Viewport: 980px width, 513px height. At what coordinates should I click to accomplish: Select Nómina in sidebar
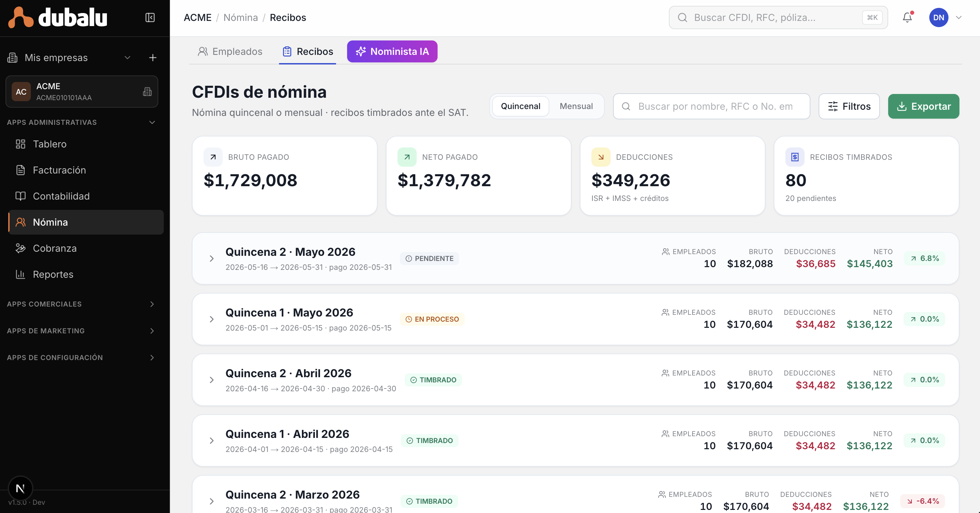(86, 222)
